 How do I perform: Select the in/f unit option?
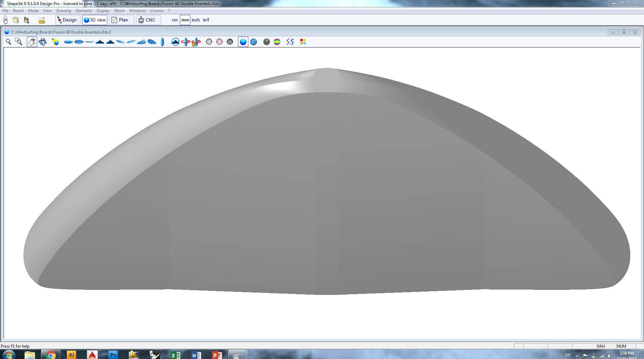pyautogui.click(x=206, y=20)
